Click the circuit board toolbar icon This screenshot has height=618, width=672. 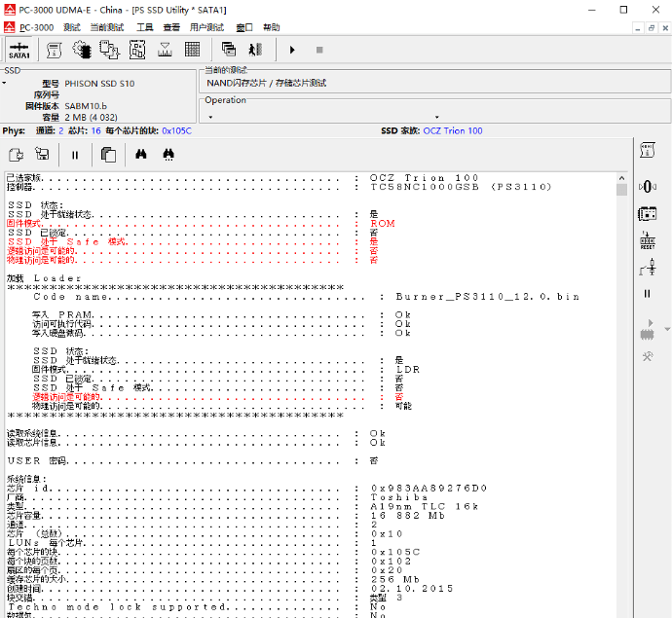coord(137,50)
